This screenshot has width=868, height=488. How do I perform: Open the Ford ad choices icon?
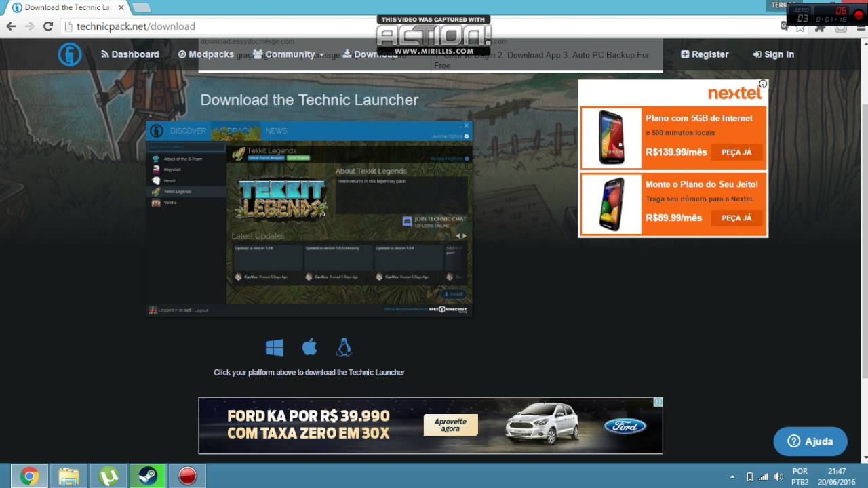click(x=658, y=402)
